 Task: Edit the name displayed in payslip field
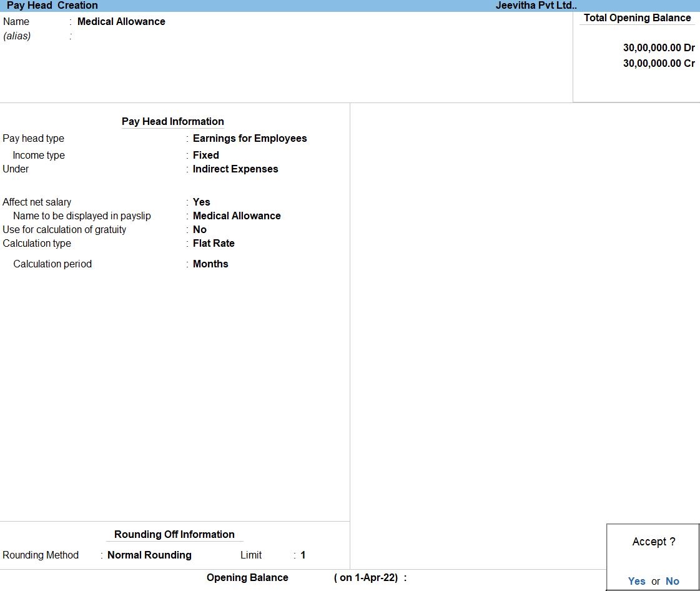click(236, 216)
